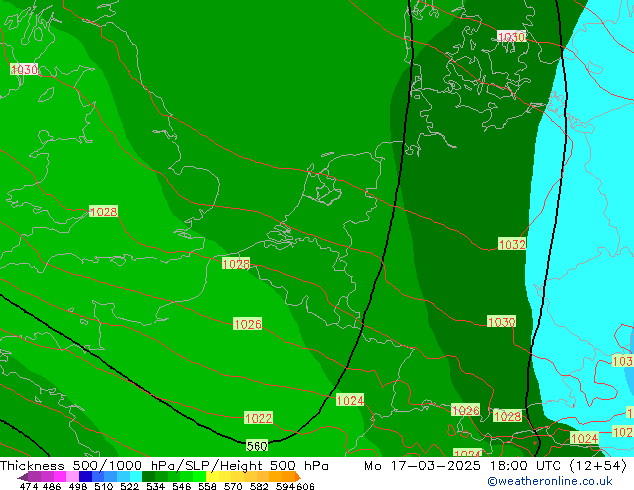Screen dimensions: 634x490
Task: Select the 560 height contour label
Action: click(257, 446)
